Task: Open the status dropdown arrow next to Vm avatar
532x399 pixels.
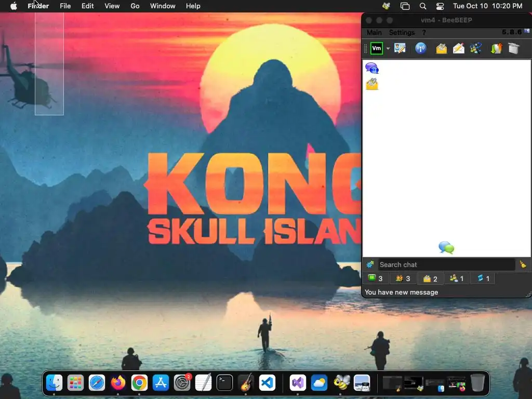Action: [388, 48]
